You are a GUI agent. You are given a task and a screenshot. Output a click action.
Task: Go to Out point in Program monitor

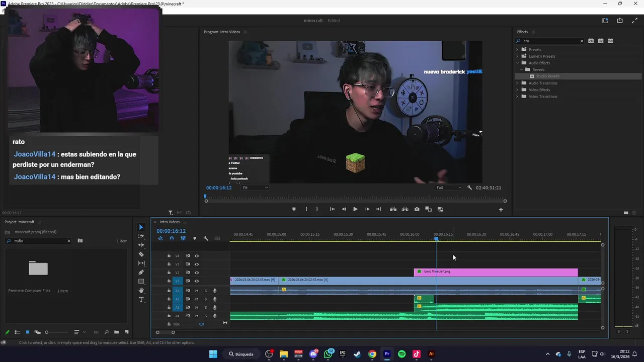point(379,209)
